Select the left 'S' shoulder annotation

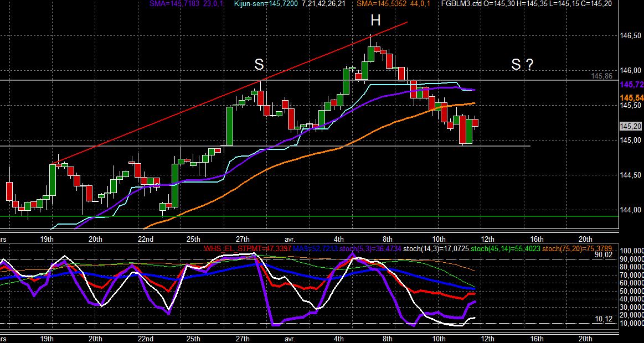point(259,64)
